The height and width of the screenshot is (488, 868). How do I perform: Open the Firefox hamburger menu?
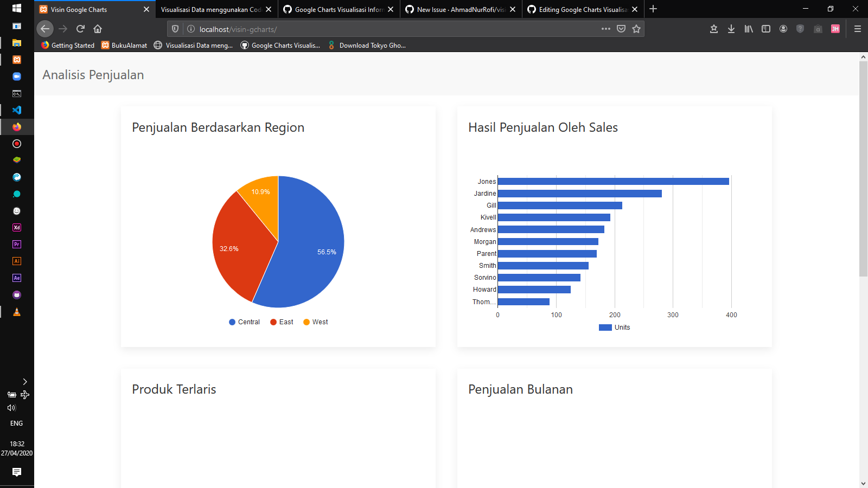tap(858, 29)
